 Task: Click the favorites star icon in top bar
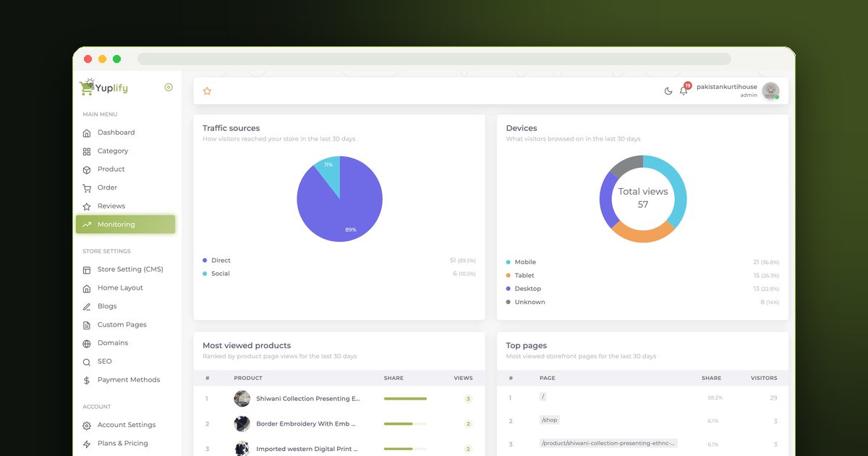point(207,91)
